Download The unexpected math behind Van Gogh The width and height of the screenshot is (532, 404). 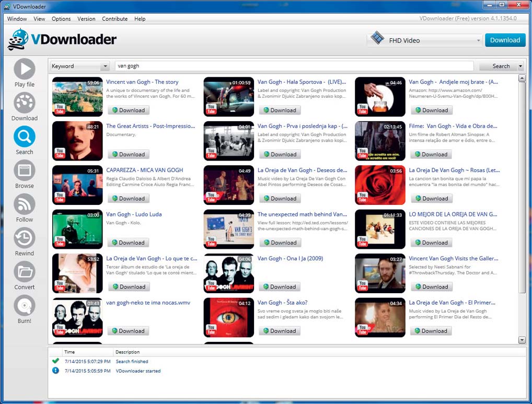[280, 243]
